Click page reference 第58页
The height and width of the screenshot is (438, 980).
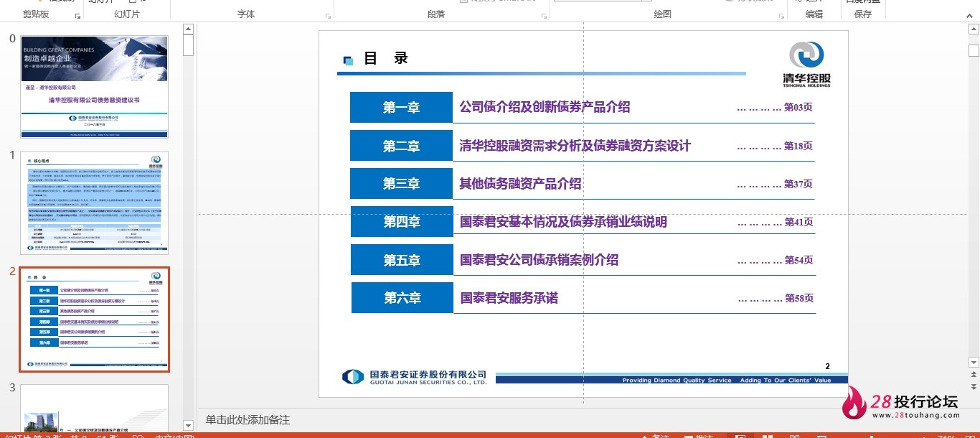click(x=799, y=298)
